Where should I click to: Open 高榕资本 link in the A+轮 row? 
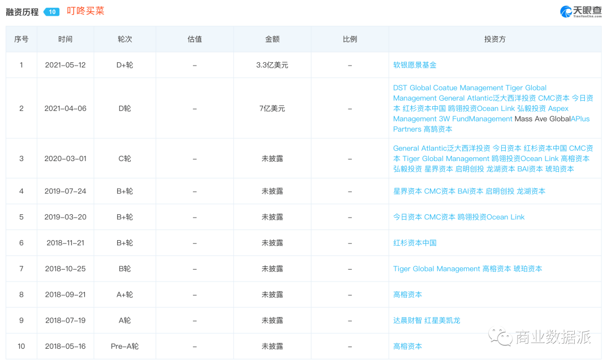point(407,294)
